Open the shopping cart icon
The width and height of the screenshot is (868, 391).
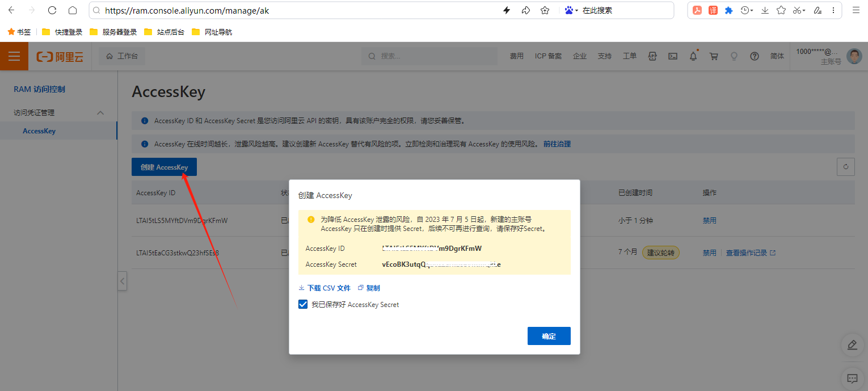pos(714,56)
